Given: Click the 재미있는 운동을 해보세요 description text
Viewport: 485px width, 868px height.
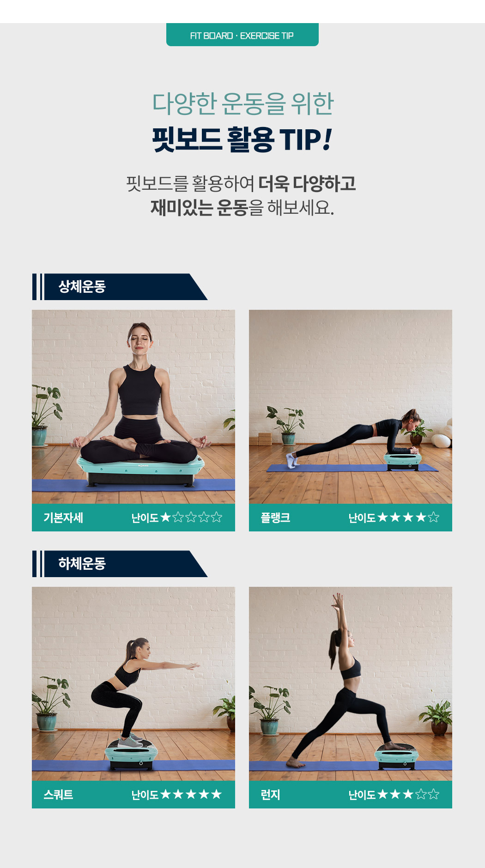Looking at the screenshot, I should (x=242, y=208).
